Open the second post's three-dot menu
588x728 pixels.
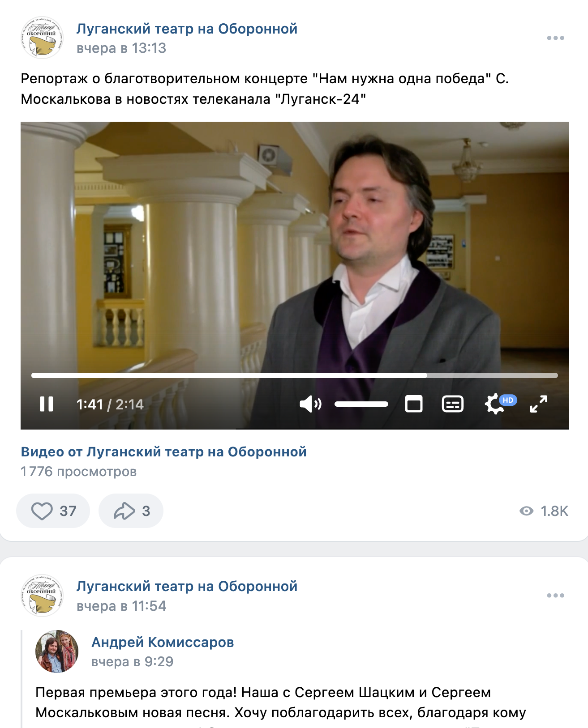[x=555, y=596]
